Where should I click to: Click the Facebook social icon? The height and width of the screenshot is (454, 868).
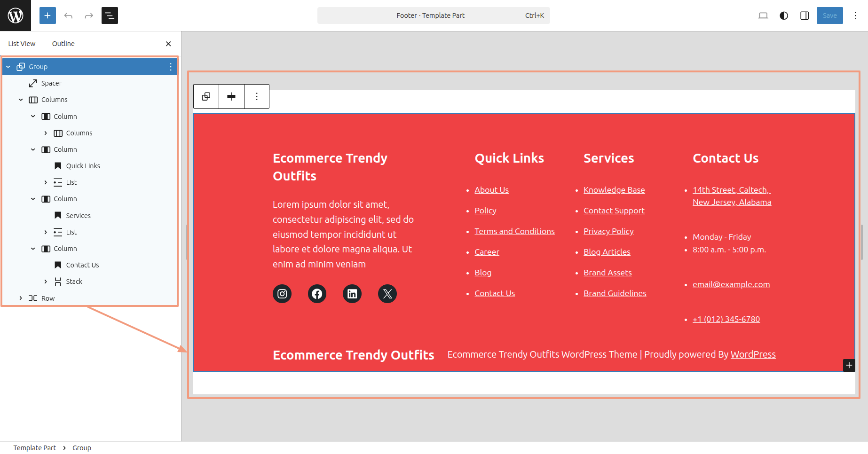coord(317,294)
